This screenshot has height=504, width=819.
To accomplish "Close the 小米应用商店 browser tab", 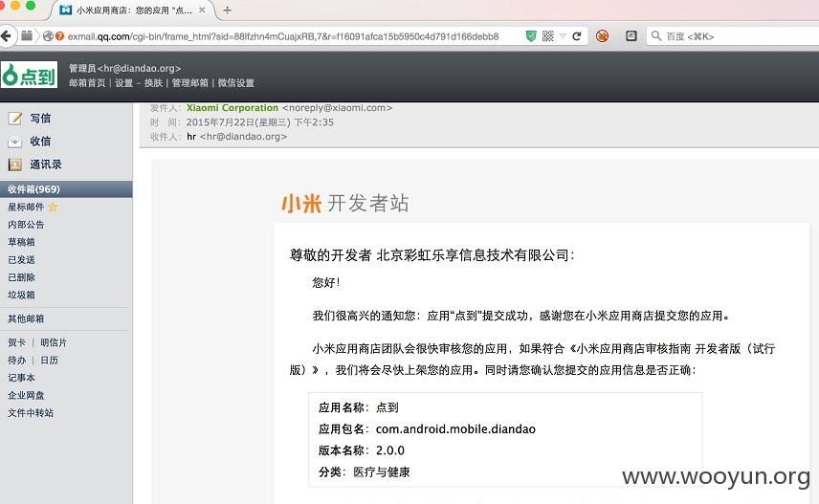I will tap(202, 10).
